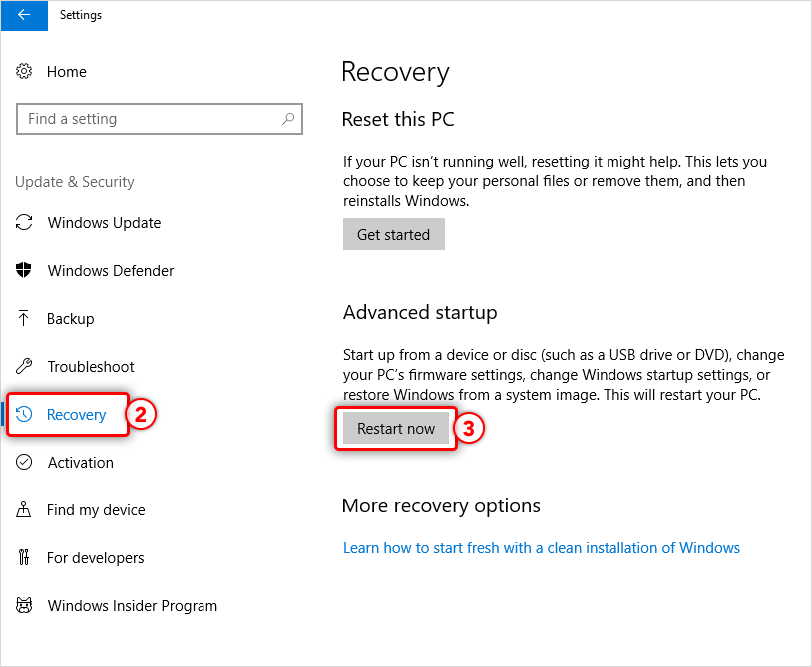
Task: Click the Recovery history clock icon
Action: coord(26,415)
